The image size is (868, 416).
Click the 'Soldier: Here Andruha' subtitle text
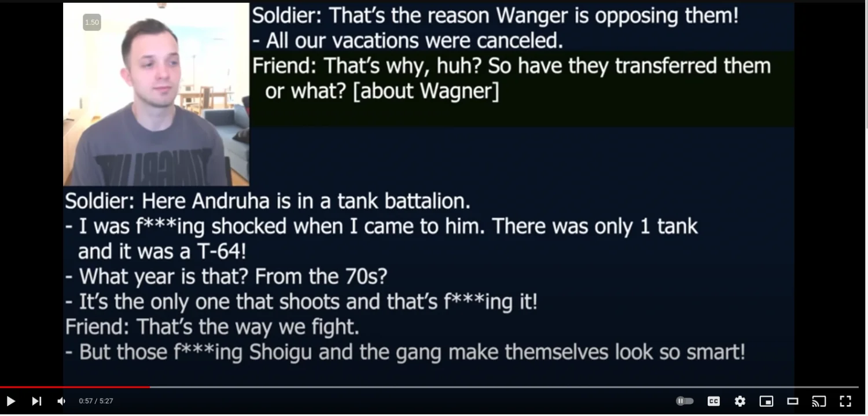pyautogui.click(x=267, y=201)
